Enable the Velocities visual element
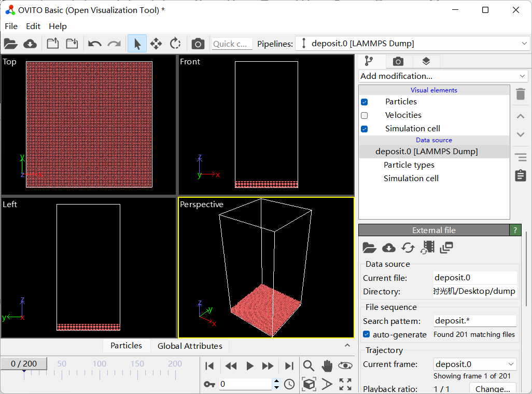 point(365,115)
